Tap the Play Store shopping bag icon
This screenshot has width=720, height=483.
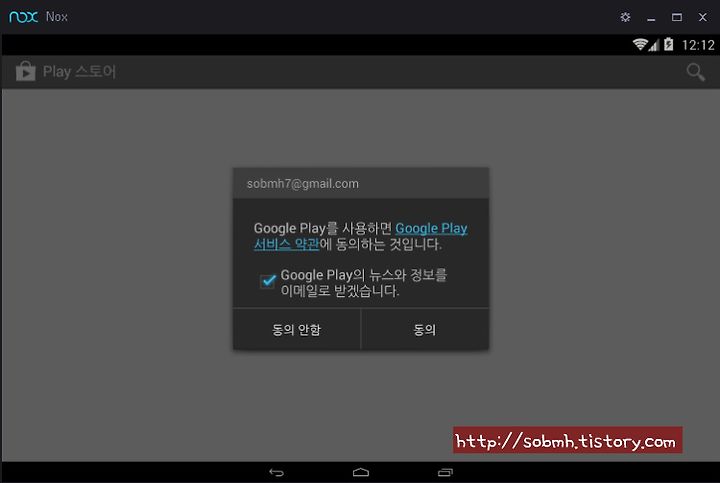coord(25,71)
